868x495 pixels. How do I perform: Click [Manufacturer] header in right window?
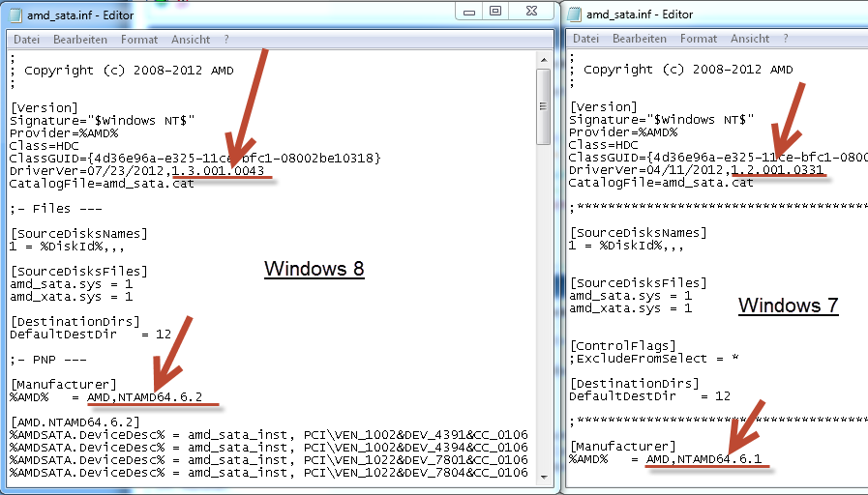[x=622, y=447]
